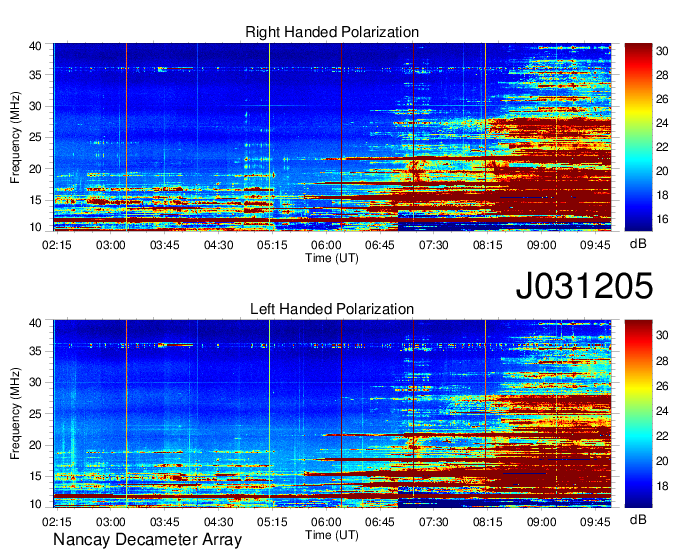
Task: Click 03:45 tick under Right Handed plot
Action: pos(164,245)
